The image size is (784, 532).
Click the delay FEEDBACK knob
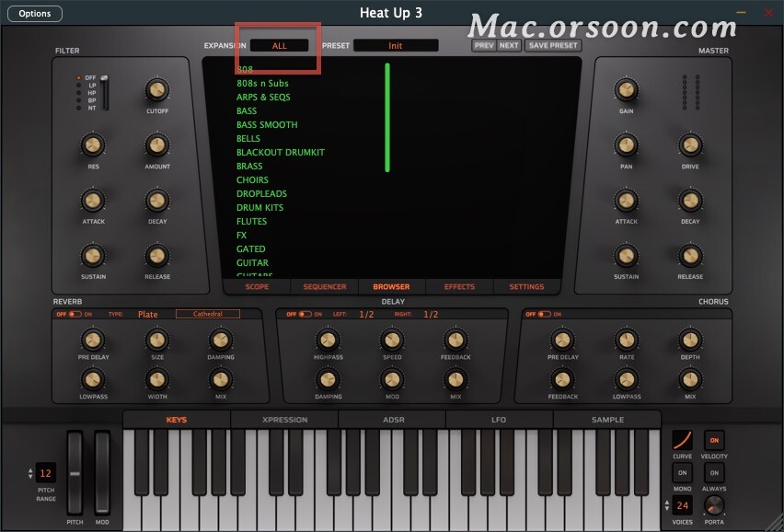(x=455, y=340)
